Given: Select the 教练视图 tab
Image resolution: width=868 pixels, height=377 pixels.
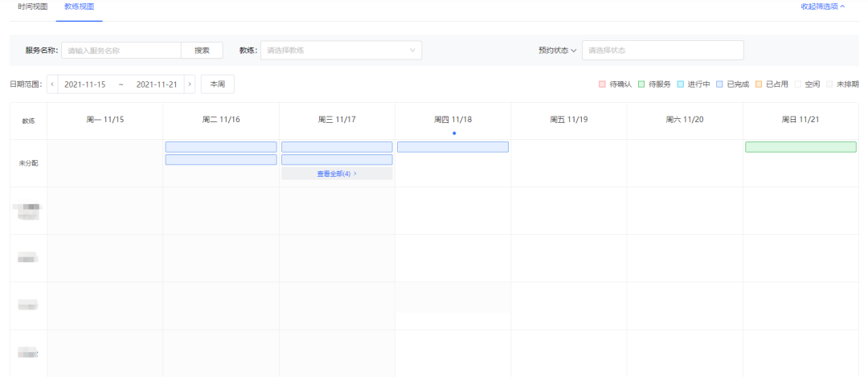Looking at the screenshot, I should pyautogui.click(x=79, y=6).
